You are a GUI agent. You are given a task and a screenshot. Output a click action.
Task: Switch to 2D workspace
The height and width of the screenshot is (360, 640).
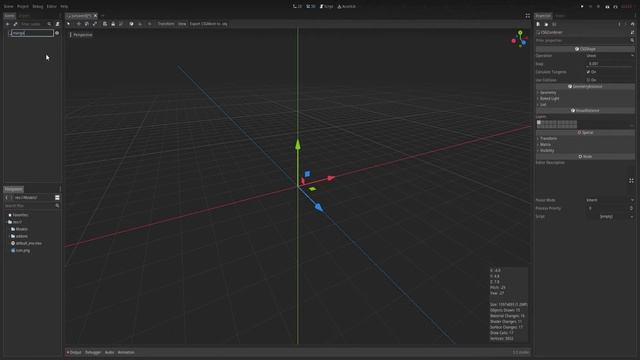point(298,7)
